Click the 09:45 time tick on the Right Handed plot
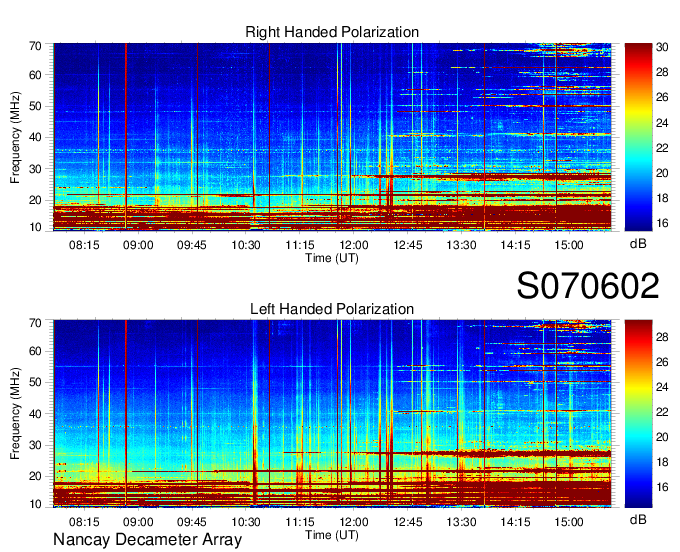Viewport: 680px width, 552px height. pyautogui.click(x=192, y=245)
